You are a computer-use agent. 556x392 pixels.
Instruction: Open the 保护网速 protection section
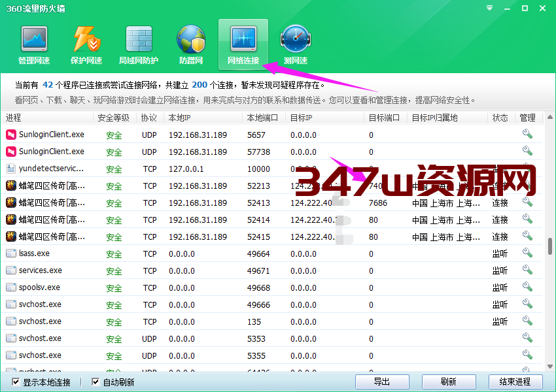pos(86,45)
